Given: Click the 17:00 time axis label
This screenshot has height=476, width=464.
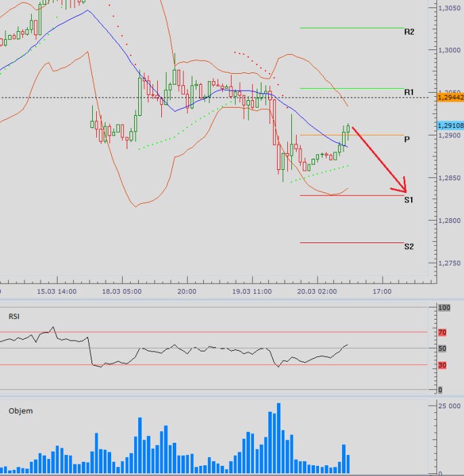Looking at the screenshot, I should coord(382,292).
